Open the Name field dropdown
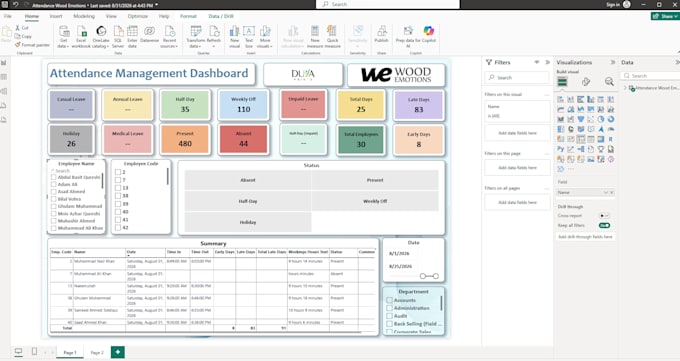This screenshot has width=680, height=361. pyautogui.click(x=606, y=192)
